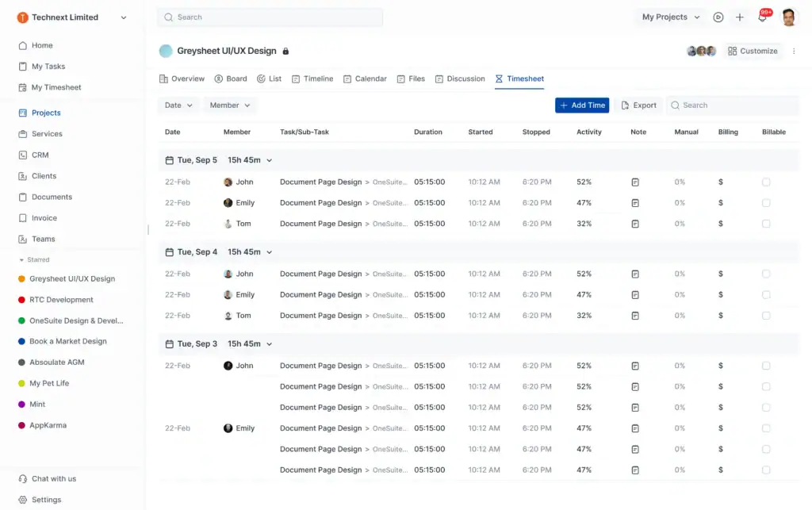Toggle billable checkbox for Emily on Sep 5
812x510 pixels.
766,203
